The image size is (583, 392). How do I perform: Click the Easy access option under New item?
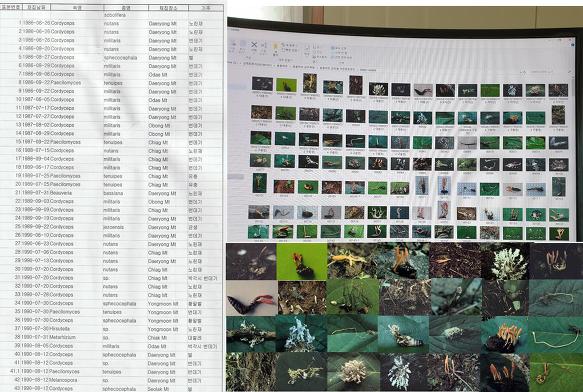pos(289,50)
